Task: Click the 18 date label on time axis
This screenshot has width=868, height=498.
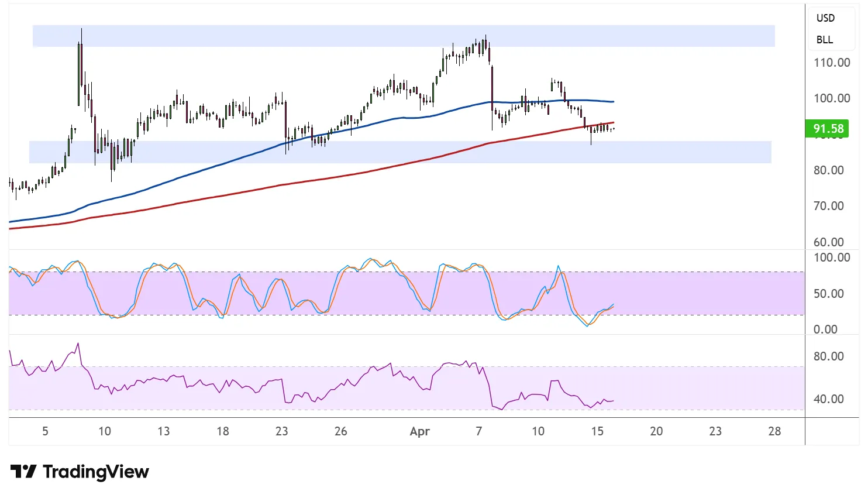Action: [222, 431]
